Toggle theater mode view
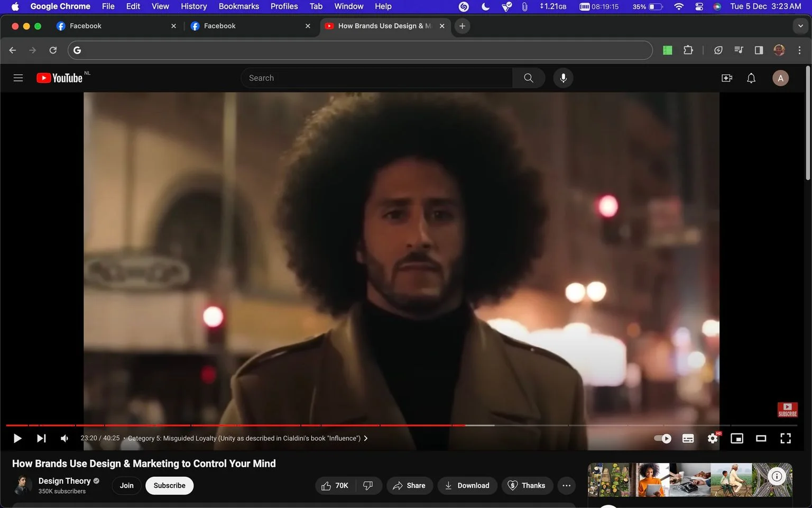 pyautogui.click(x=761, y=438)
